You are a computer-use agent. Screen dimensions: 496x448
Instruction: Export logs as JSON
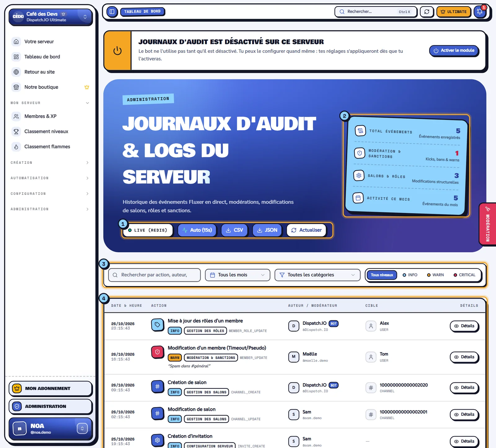pyautogui.click(x=267, y=230)
